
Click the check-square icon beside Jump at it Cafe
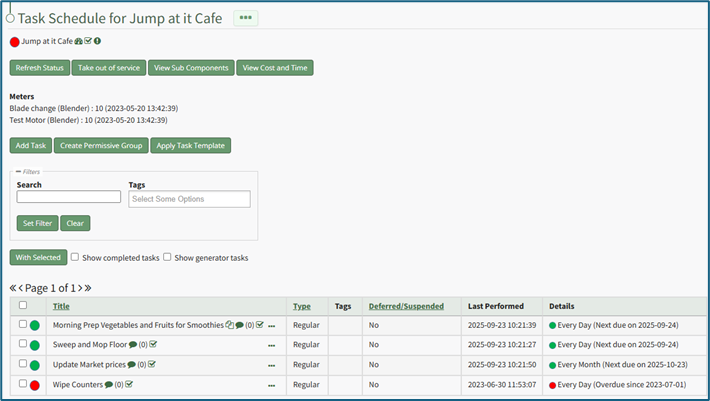coord(89,41)
